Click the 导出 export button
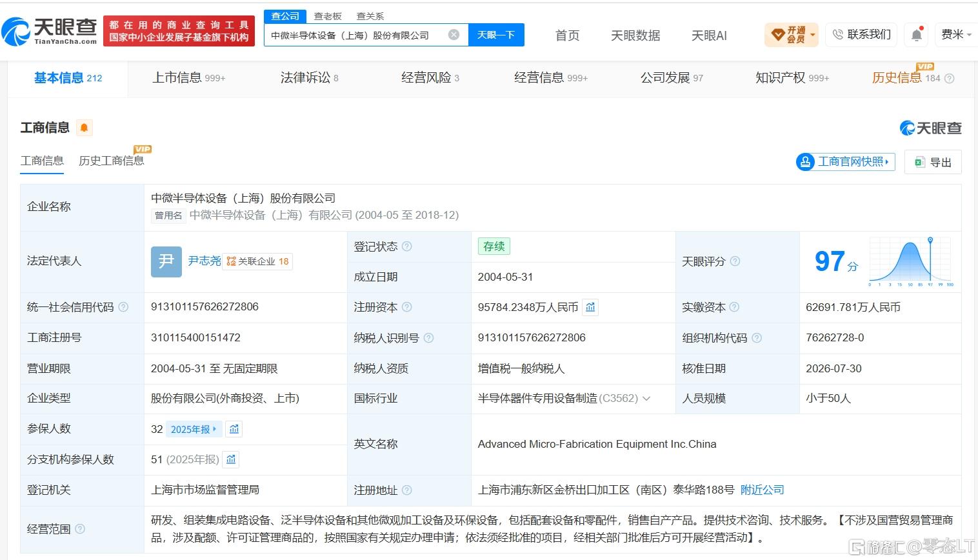Screen dimensions: 978x560 click(x=933, y=162)
